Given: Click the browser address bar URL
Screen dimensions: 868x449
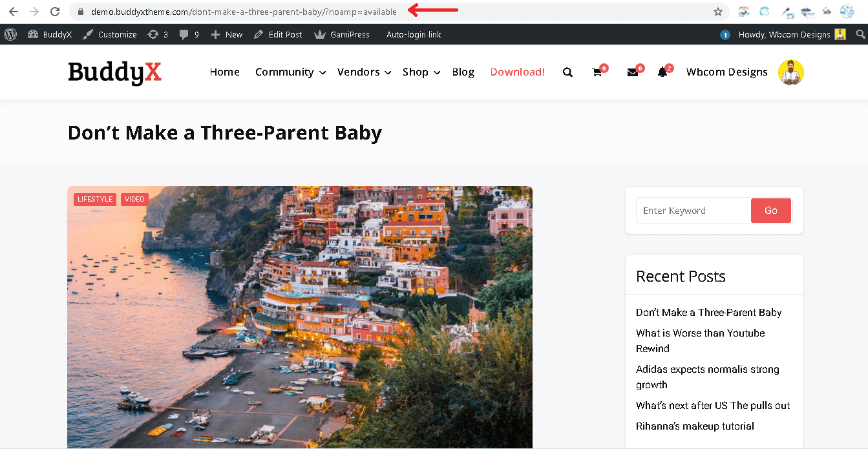Looking at the screenshot, I should pyautogui.click(x=244, y=12).
